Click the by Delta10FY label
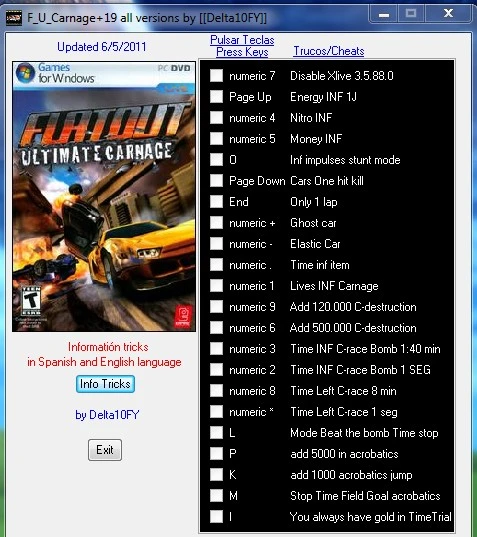 point(107,415)
